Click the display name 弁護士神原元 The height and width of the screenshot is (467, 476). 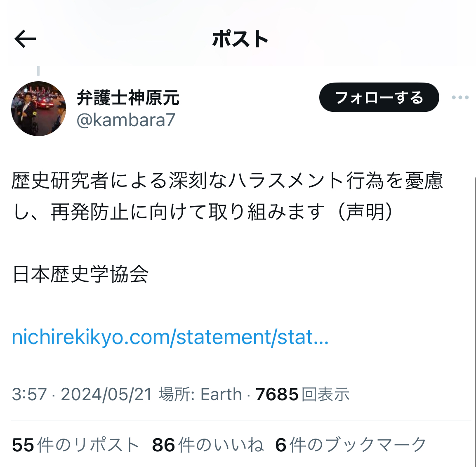pos(128,98)
